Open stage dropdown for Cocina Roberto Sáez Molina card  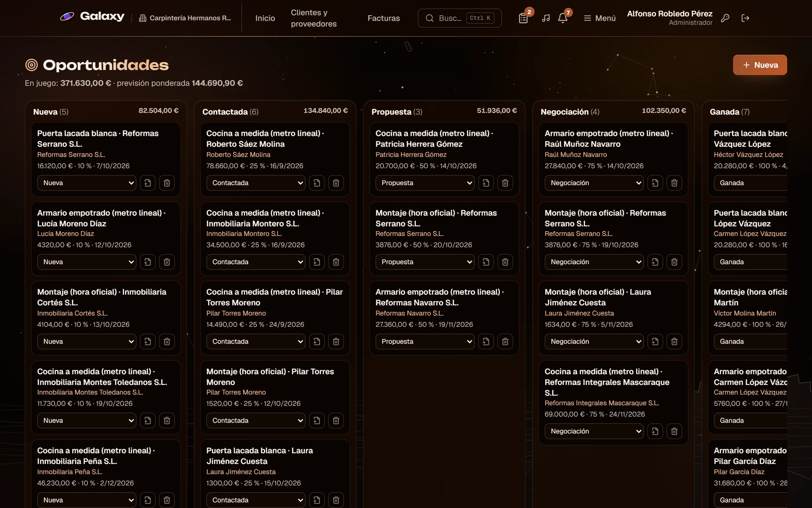[x=256, y=183]
